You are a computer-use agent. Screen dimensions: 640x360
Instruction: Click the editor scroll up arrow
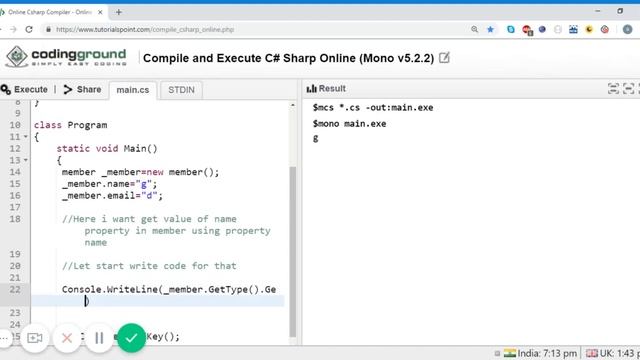coord(293,105)
